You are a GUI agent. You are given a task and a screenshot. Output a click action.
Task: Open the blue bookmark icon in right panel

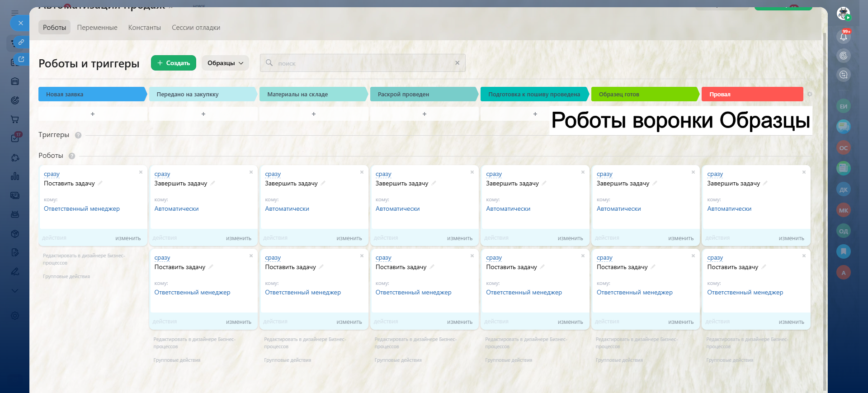point(844,251)
